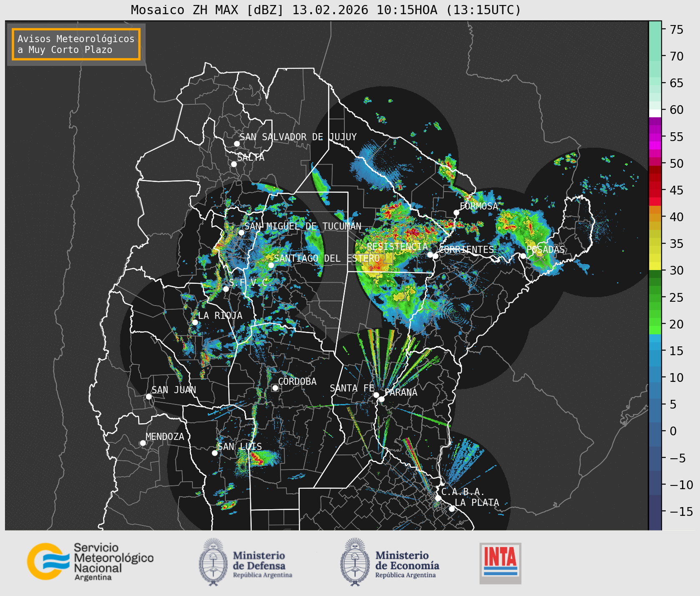Screen dimensions: 700x596
Task: Click the 50 value on the dBZ scale
Action: click(677, 164)
